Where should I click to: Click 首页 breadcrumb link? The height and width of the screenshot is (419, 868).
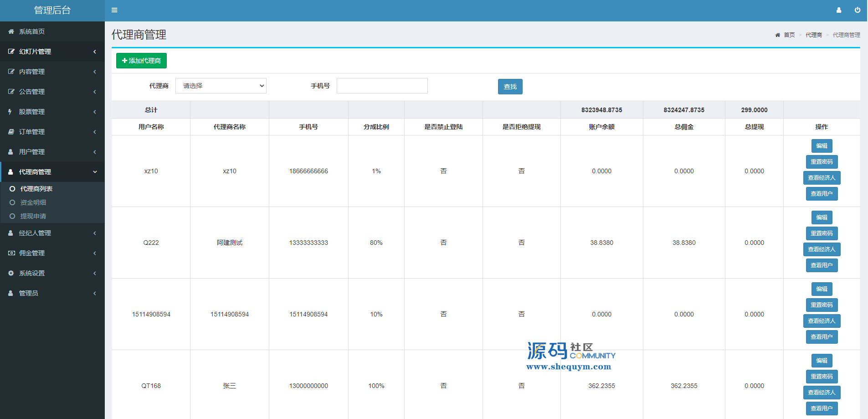tap(789, 35)
